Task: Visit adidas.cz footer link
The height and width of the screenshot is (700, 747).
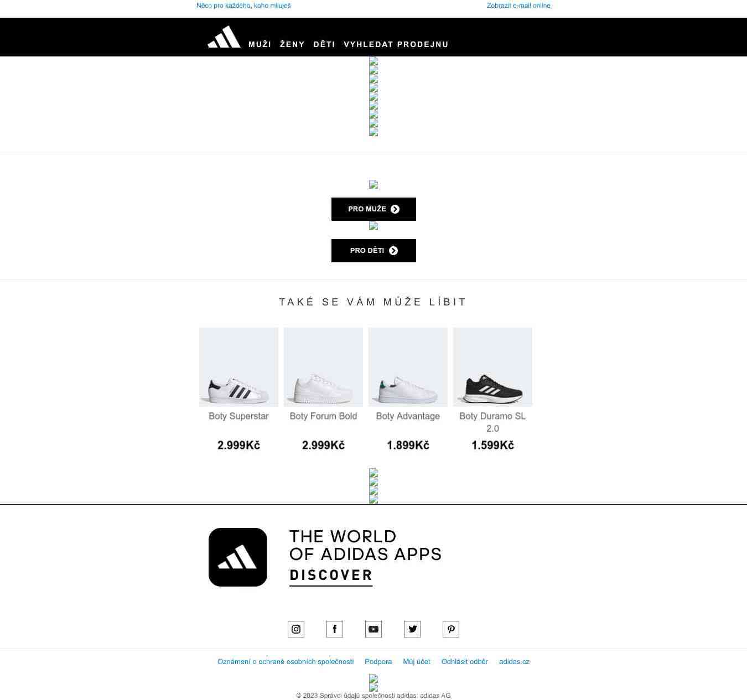Action: coord(514,662)
